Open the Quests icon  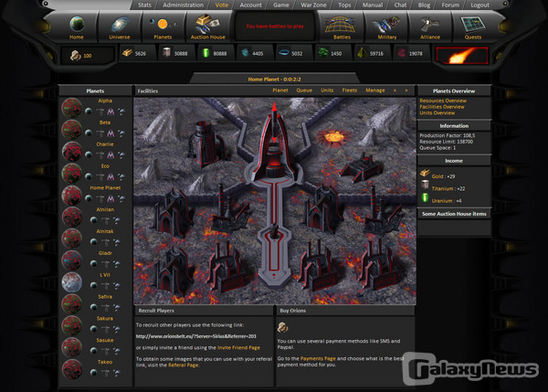pos(472,25)
